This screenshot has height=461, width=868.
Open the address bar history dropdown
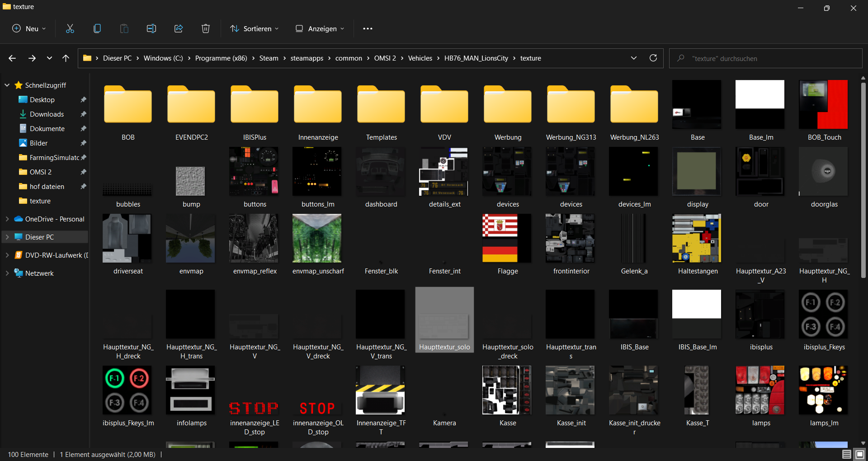[x=633, y=58]
